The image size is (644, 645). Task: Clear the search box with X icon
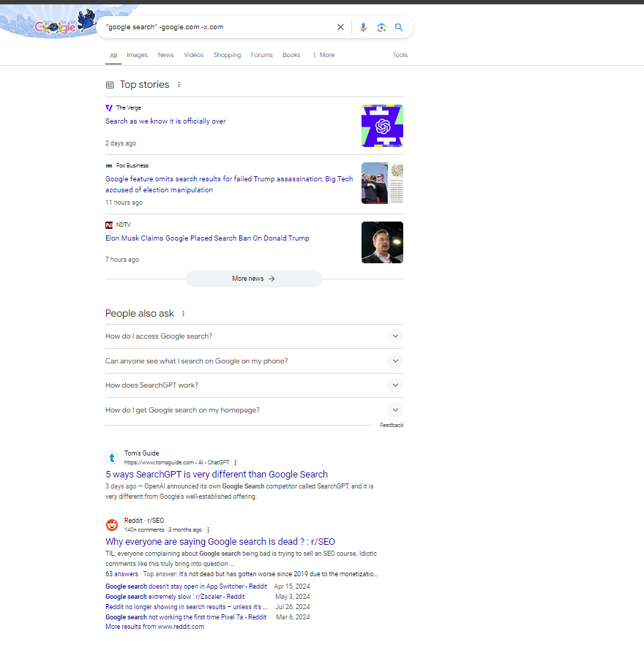tap(340, 27)
